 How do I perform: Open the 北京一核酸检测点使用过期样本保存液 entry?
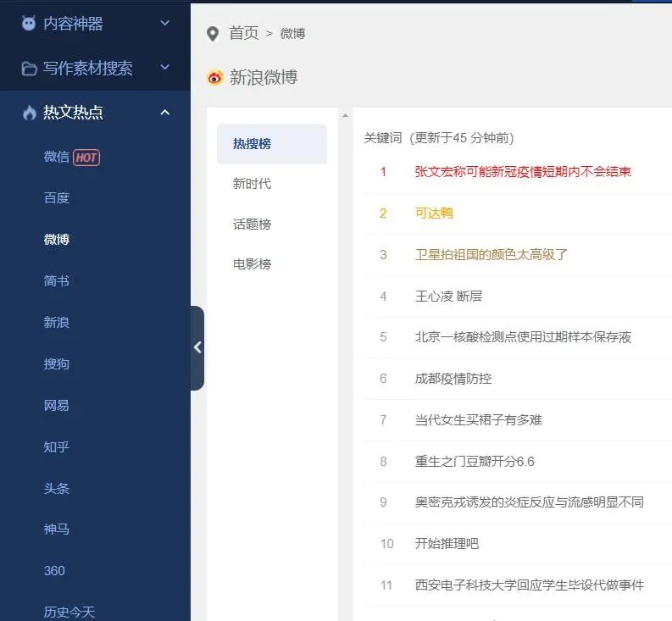523,337
